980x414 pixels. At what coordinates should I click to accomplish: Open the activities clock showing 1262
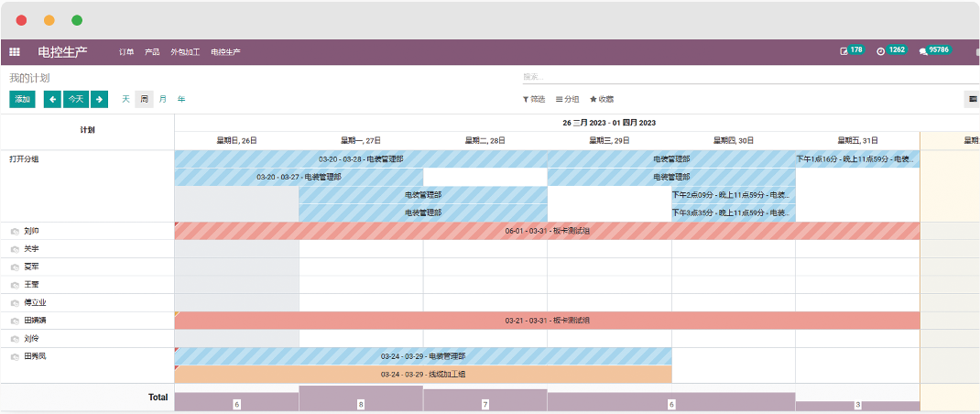point(891,50)
